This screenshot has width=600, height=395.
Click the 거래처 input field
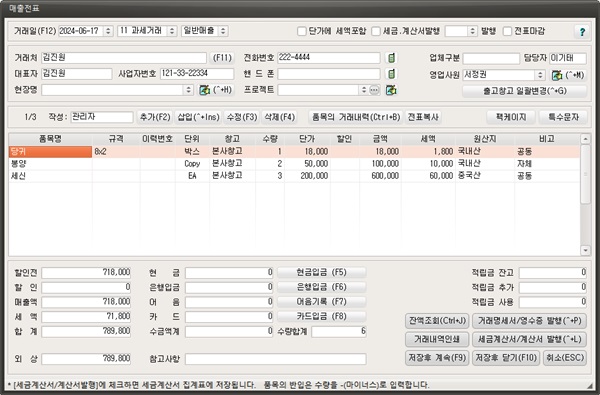tap(124, 58)
